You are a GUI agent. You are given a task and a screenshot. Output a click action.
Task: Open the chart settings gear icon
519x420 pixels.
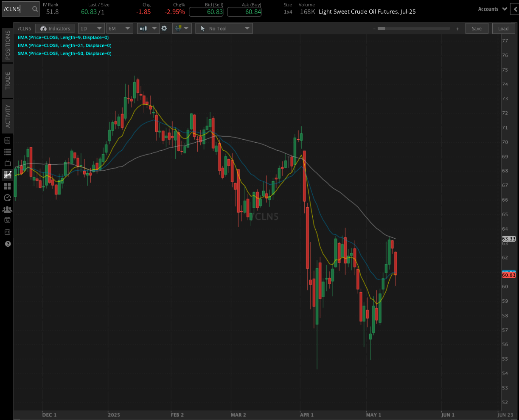tap(164, 28)
